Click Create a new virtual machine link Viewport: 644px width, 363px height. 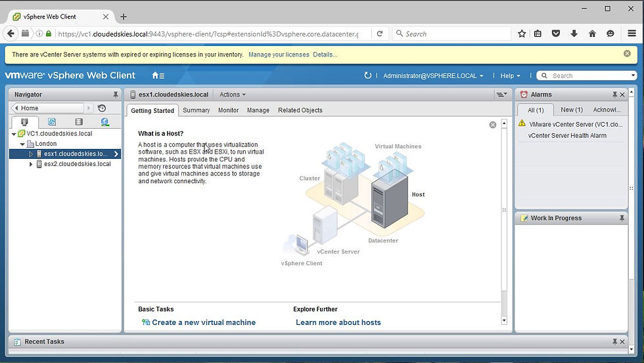click(204, 322)
